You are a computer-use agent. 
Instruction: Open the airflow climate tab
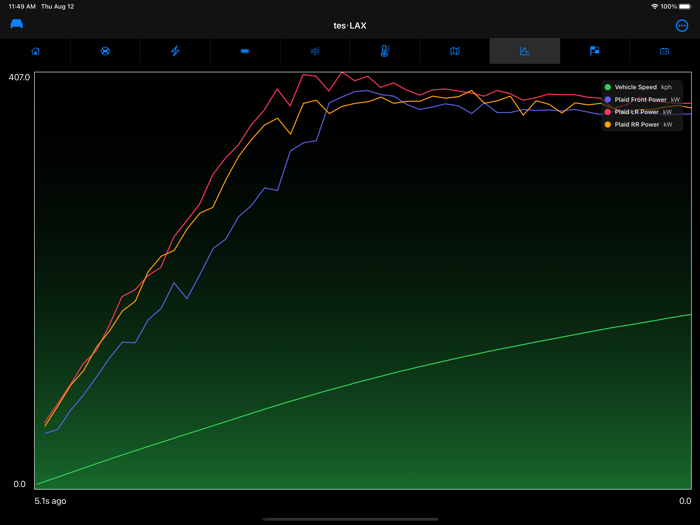315,51
